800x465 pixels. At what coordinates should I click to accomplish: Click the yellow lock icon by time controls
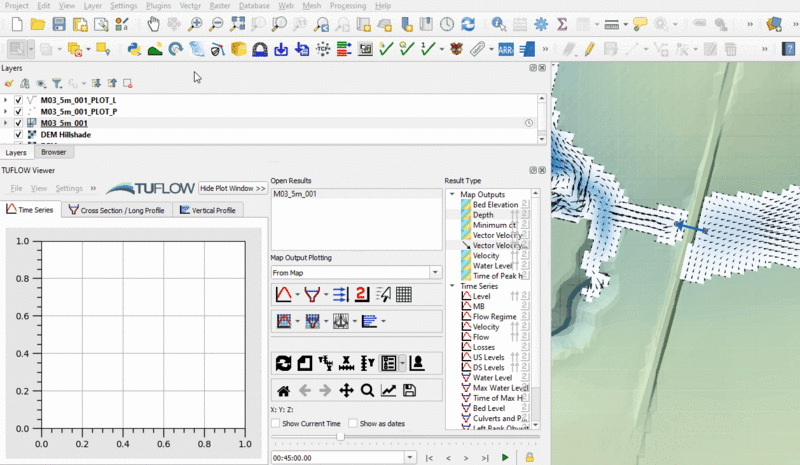pos(529,457)
